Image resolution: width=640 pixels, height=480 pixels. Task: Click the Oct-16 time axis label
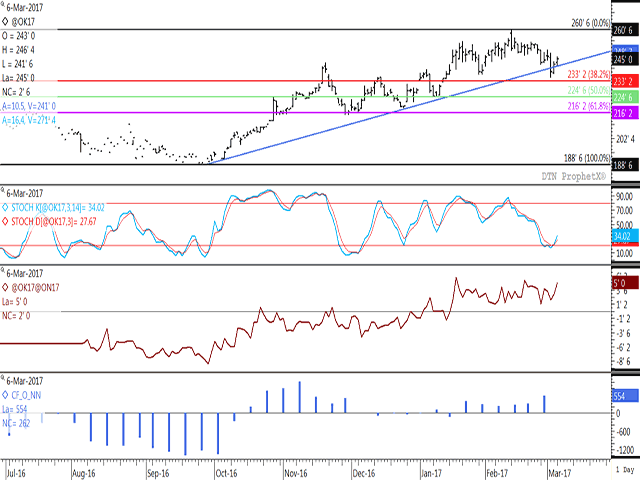click(226, 473)
